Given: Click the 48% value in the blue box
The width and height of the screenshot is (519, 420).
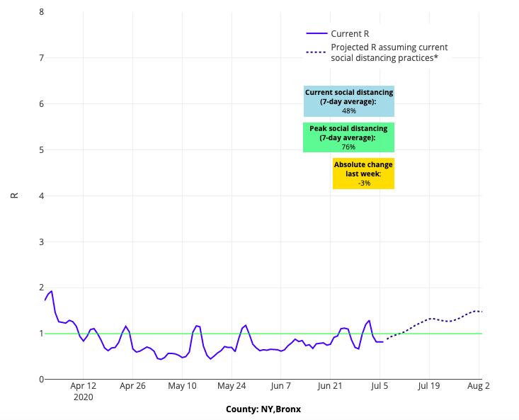Looking at the screenshot, I should pyautogui.click(x=348, y=111).
